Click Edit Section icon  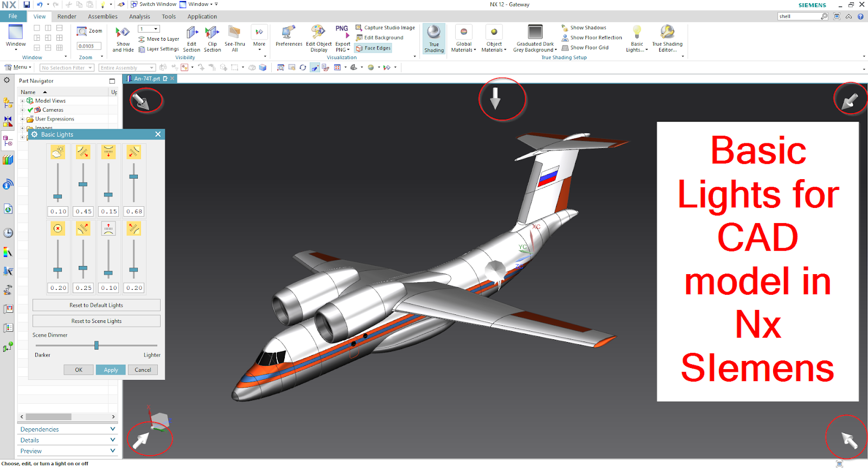[x=192, y=39]
